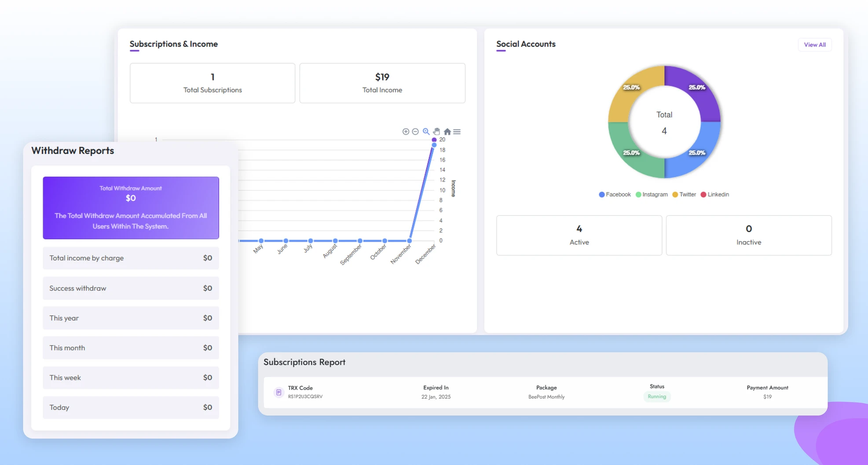Activate the selection zoom magnifier tool
Image resolution: width=868 pixels, height=465 pixels.
tap(426, 131)
